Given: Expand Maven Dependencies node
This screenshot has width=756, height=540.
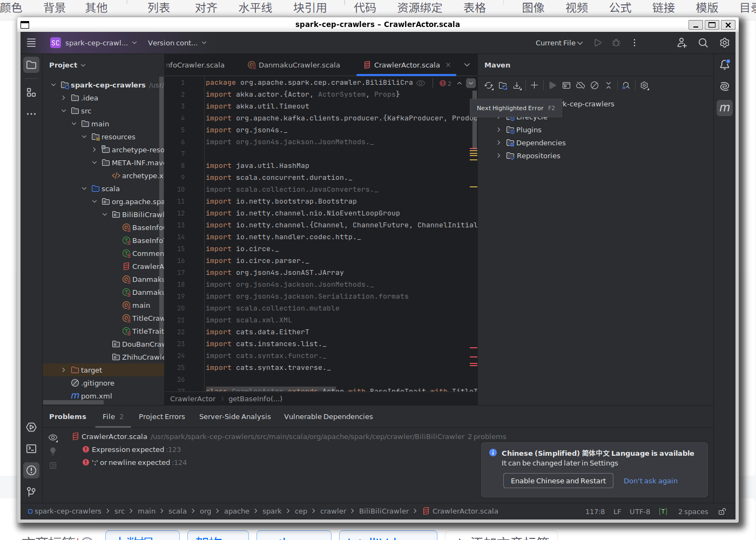Looking at the screenshot, I should [499, 143].
